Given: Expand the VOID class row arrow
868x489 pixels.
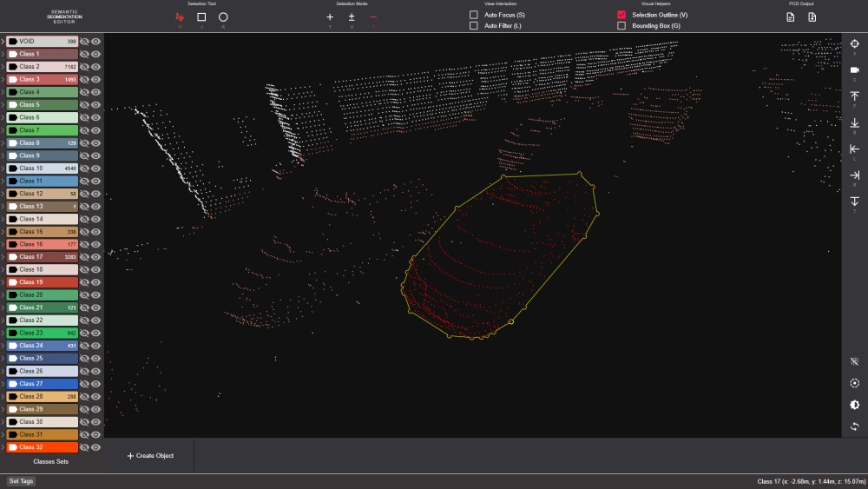Looking at the screenshot, I should pyautogui.click(x=3, y=41).
